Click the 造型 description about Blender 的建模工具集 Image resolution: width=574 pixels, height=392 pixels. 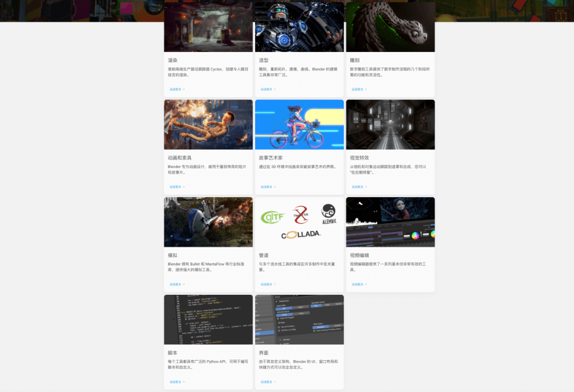(x=298, y=72)
